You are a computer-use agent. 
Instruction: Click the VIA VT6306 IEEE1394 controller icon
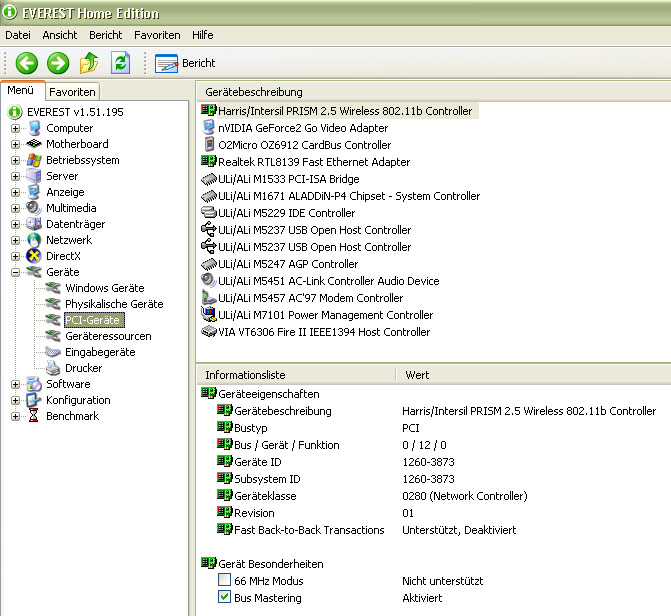point(208,331)
